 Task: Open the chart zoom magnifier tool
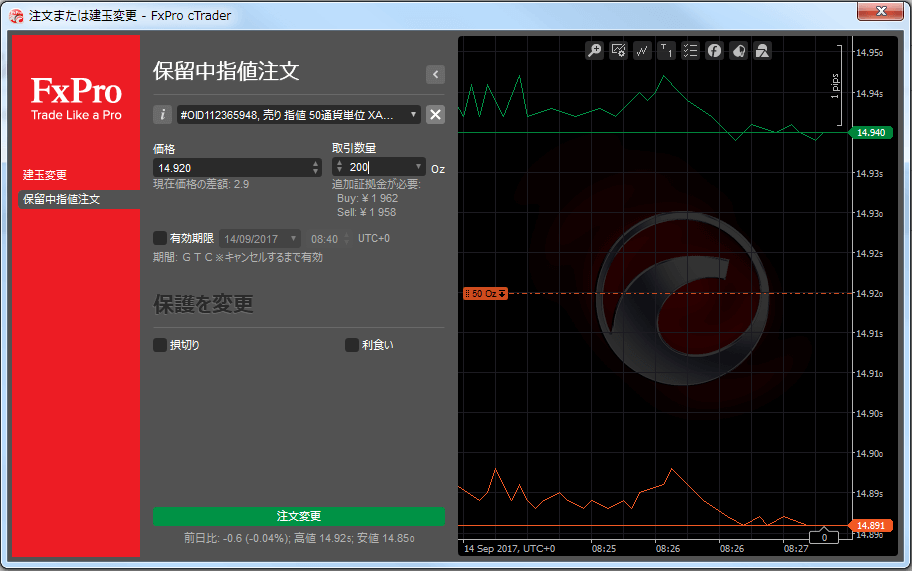click(594, 51)
